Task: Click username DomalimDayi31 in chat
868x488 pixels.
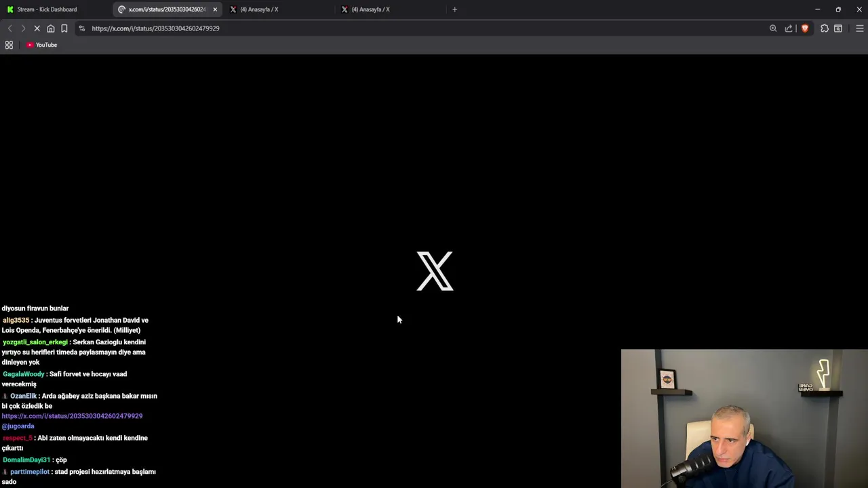Action: [26, 460]
